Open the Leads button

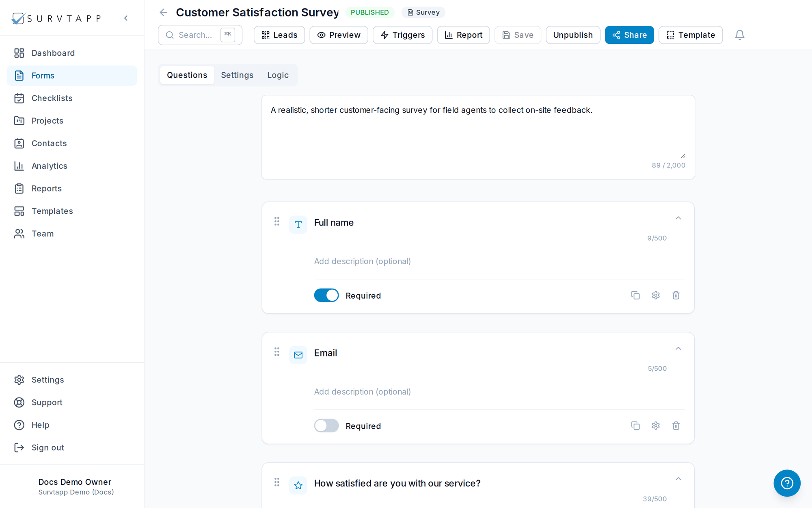pos(279,35)
